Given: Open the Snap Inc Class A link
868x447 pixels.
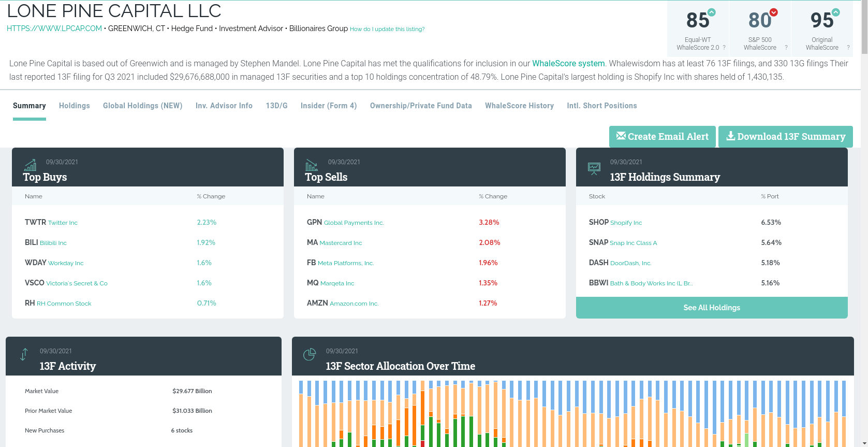Looking at the screenshot, I should click(x=634, y=243).
